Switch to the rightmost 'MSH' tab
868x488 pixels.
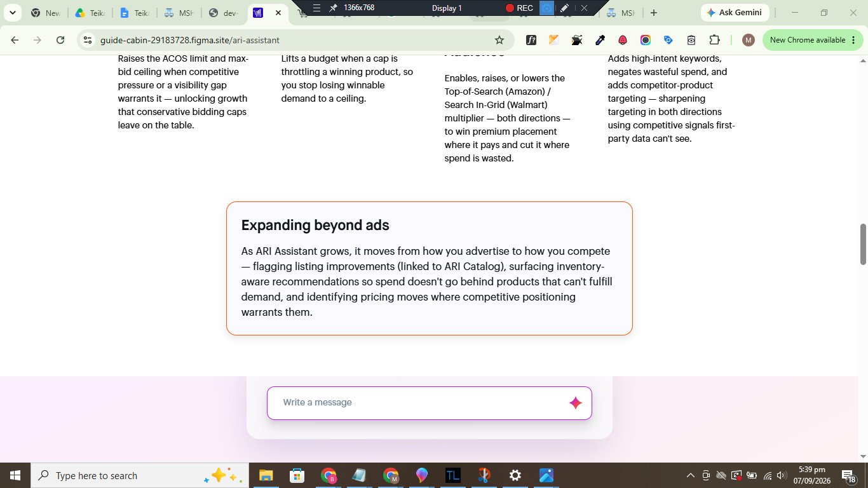click(x=621, y=13)
